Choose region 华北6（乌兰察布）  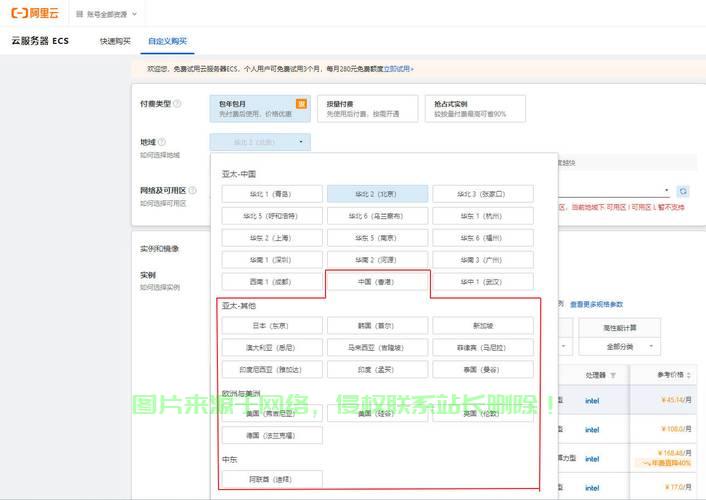[377, 216]
